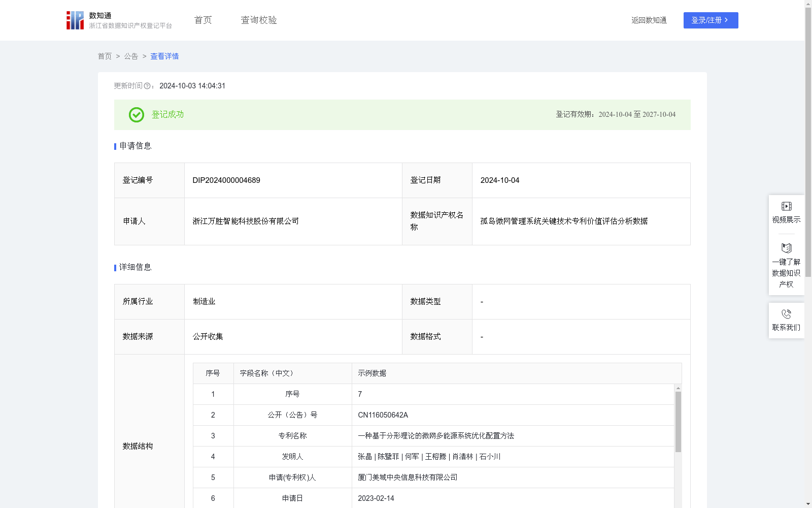Click the 申请(专利权)人 field name

tap(292, 478)
